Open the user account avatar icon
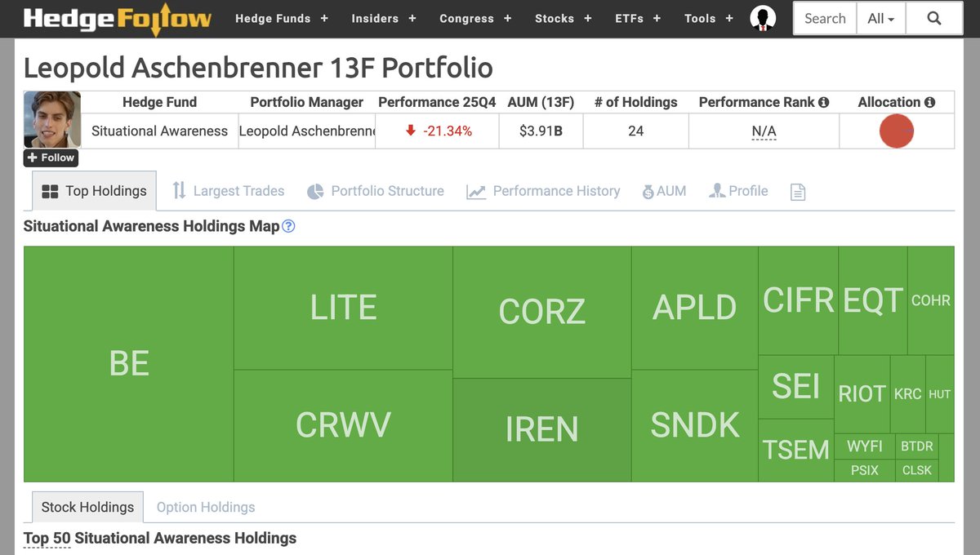Screen dimensions: 980x555 (763, 18)
